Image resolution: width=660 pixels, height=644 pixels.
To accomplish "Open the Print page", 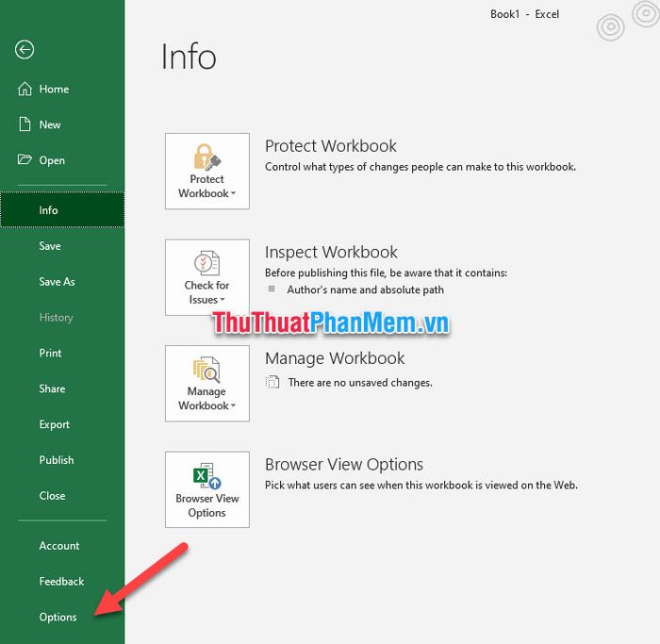I will 62,353.
